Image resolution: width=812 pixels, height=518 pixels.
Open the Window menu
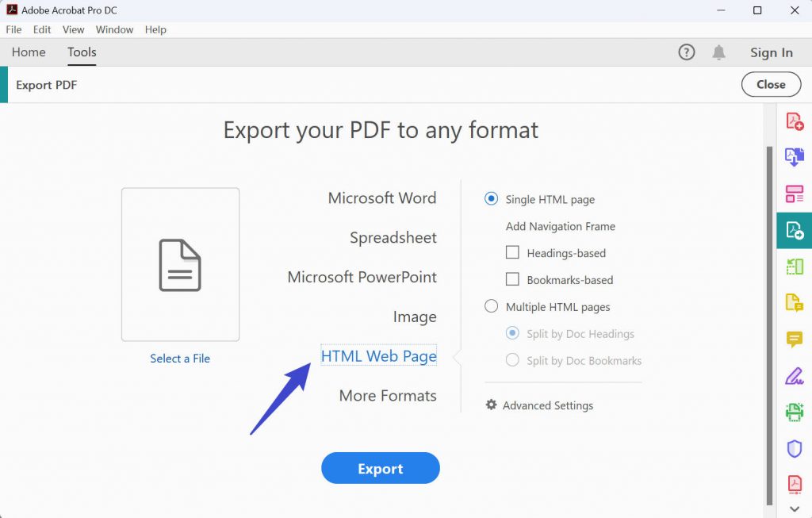tap(114, 29)
